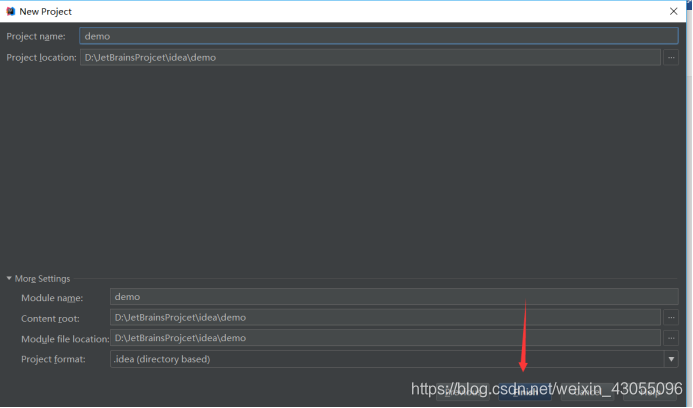Focus the Project name field
The image size is (693, 408).
tap(379, 36)
